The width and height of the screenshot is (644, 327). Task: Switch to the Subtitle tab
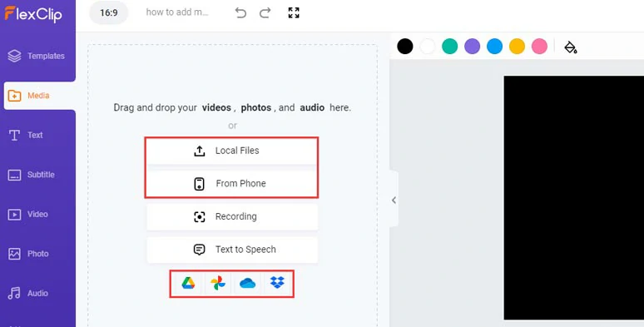32,175
